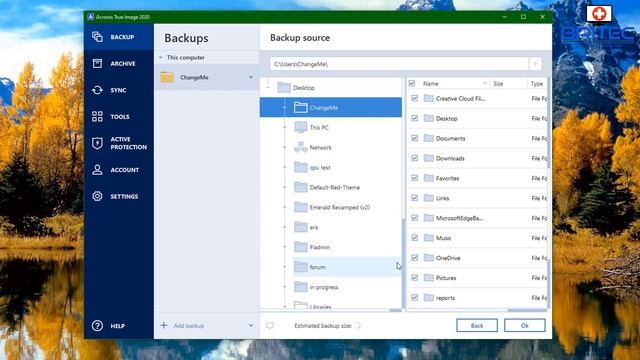Image resolution: width=640 pixels, height=360 pixels.
Task: Uncheck the Links folder checkbox
Action: click(x=415, y=198)
